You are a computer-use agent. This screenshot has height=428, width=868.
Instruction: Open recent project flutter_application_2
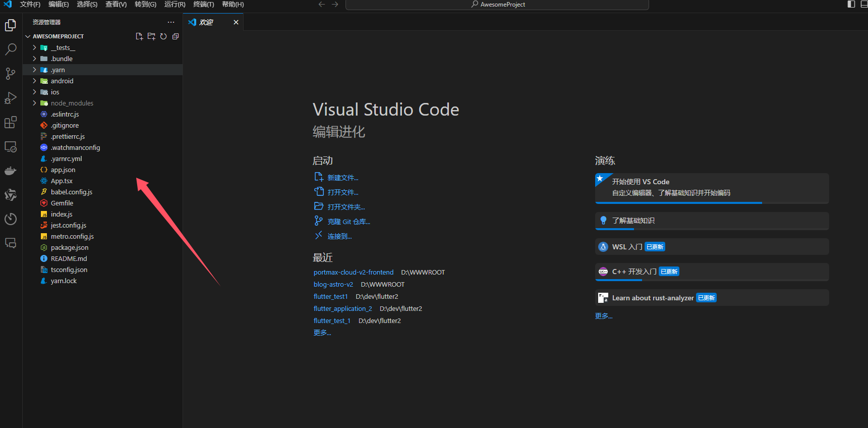(343, 308)
